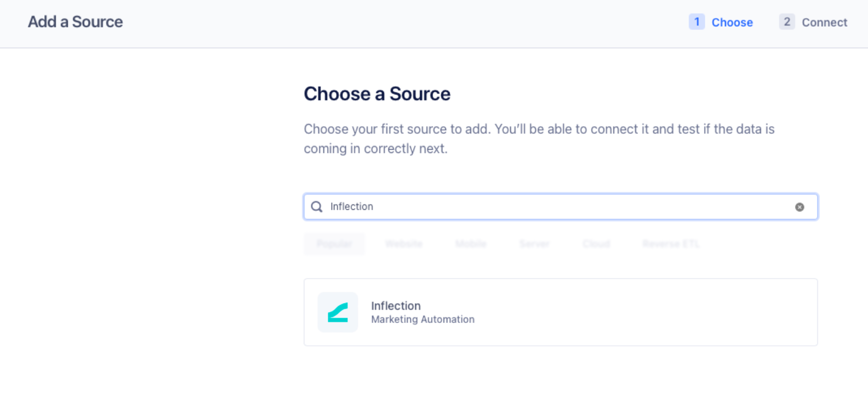Switch to the Reverse ETL category filter
This screenshot has width=868, height=400.
click(x=671, y=244)
